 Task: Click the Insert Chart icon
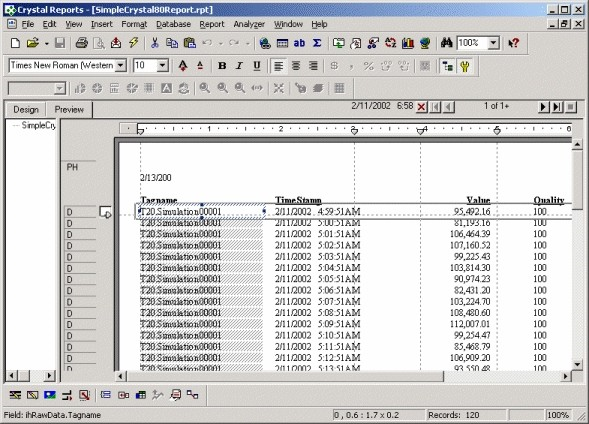[x=408, y=43]
